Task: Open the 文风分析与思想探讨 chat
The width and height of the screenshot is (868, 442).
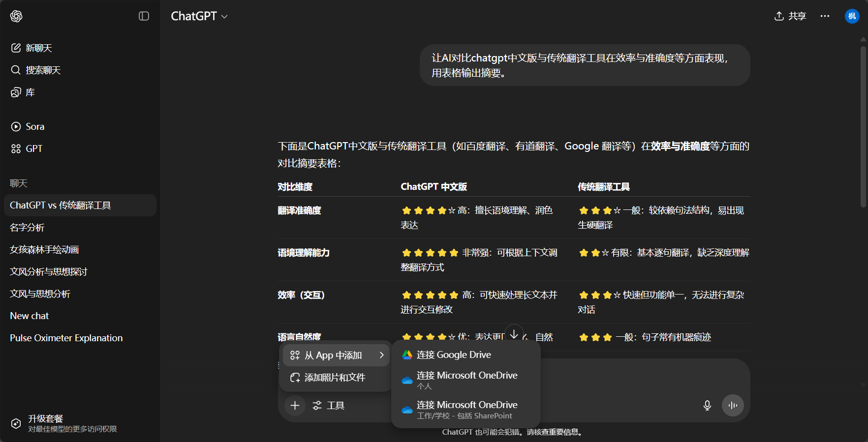Action: [x=80, y=271]
